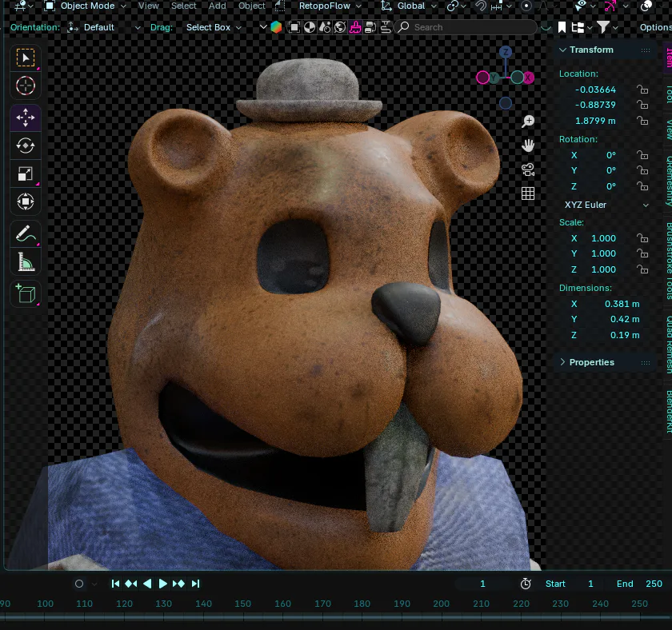This screenshot has height=630, width=672.
Task: Open the Object Mode dropdown
Action: click(x=86, y=6)
